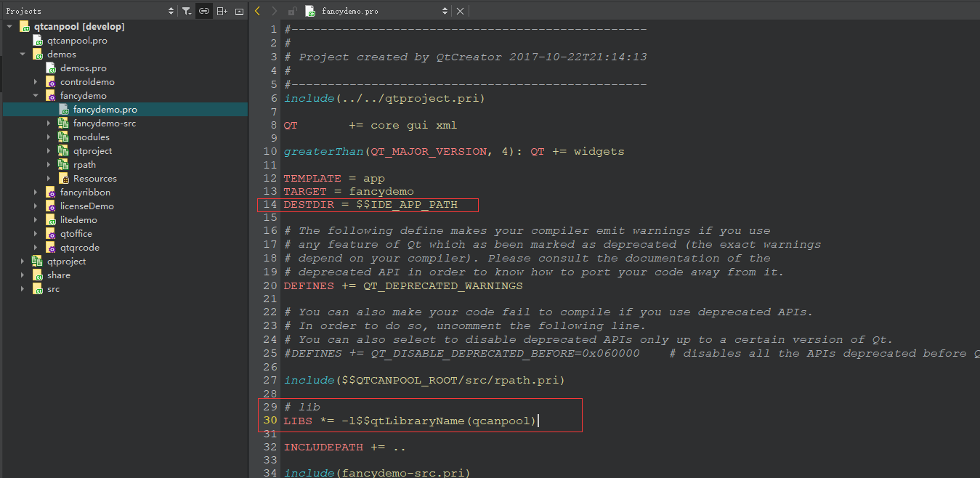The height and width of the screenshot is (478, 980).
Task: Close the fancydemo.pro document
Action: click(x=460, y=11)
